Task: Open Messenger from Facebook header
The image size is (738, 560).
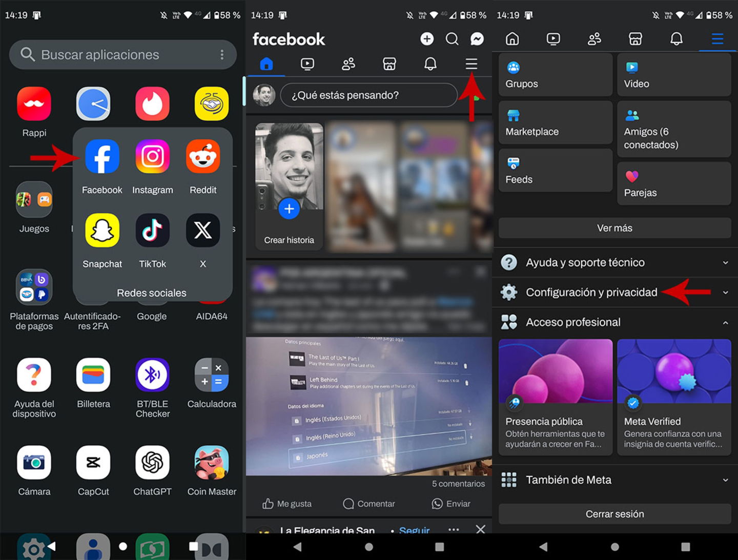Action: tap(477, 39)
